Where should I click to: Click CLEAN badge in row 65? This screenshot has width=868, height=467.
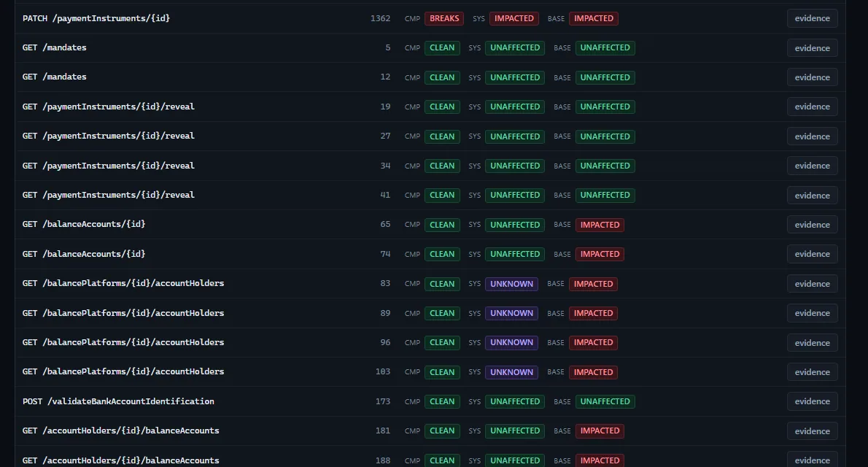coord(442,224)
